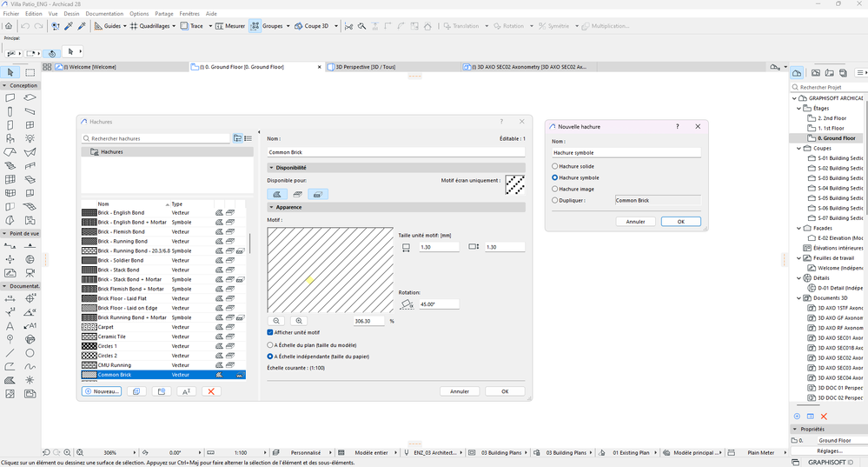Open the Project Map navigator icon
The image size is (868, 467).
tap(797, 73)
